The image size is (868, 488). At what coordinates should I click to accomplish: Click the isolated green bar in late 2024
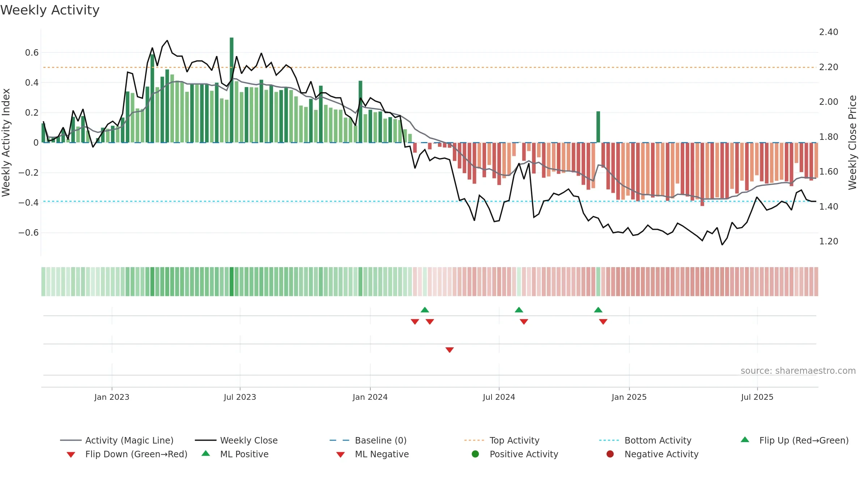[x=598, y=127]
